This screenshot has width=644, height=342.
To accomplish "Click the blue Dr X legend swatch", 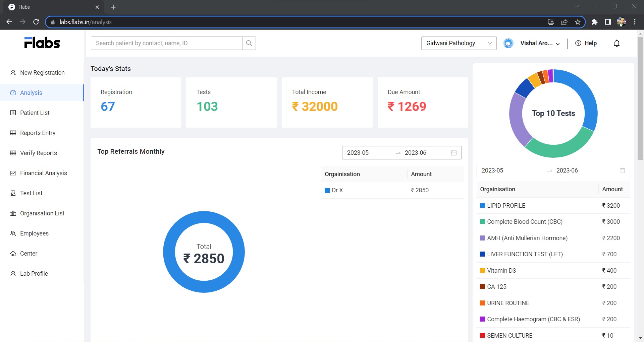I will click(x=327, y=190).
